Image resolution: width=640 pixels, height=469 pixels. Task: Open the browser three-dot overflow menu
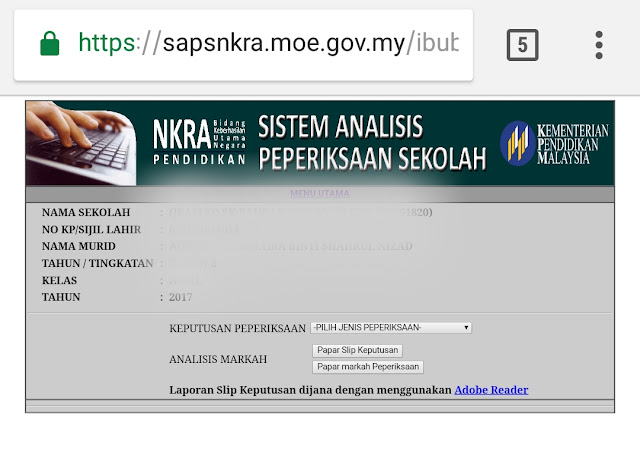click(x=599, y=45)
